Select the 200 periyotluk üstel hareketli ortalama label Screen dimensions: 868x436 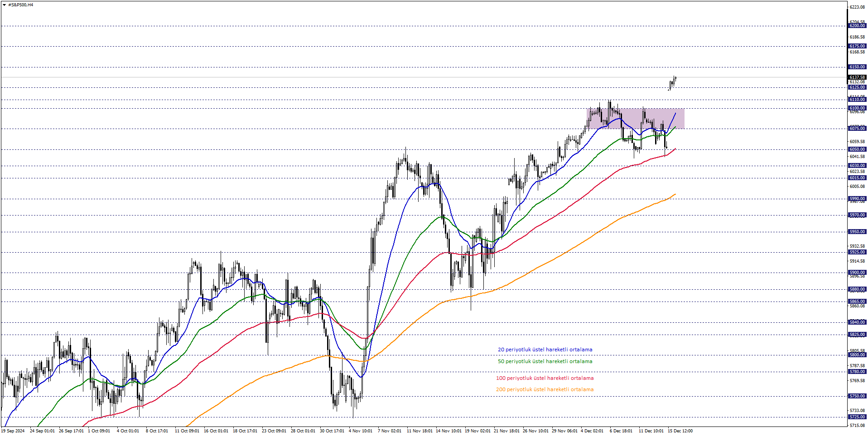[x=545, y=389]
